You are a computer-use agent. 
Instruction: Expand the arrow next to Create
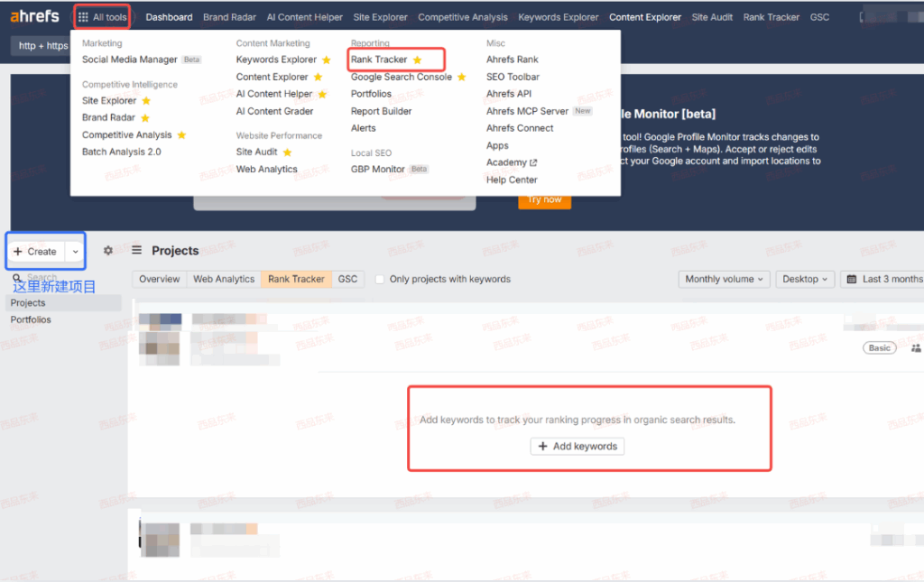tap(76, 252)
